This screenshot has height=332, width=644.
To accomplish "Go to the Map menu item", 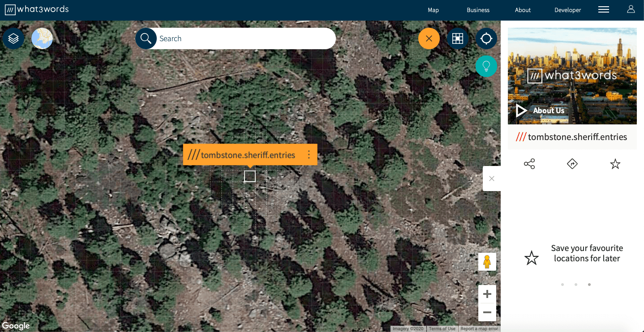I will (x=433, y=10).
